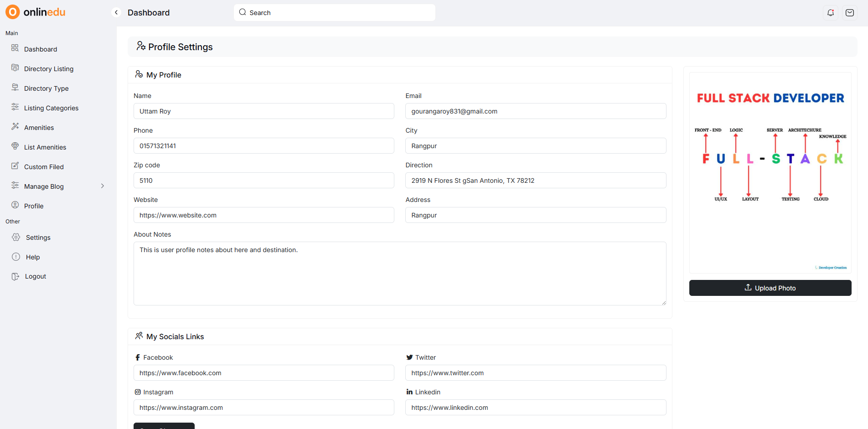Screen dimensions: 868x429
Task: Click the Help info icon
Action: [16, 257]
